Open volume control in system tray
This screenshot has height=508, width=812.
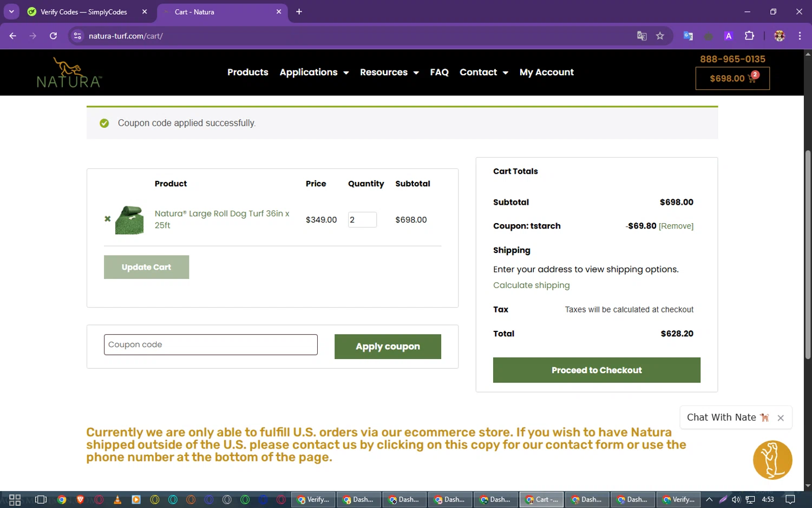click(736, 499)
